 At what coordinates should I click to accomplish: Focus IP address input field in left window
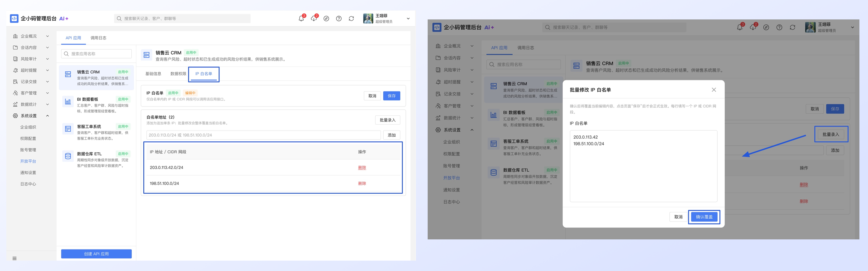pyautogui.click(x=264, y=135)
